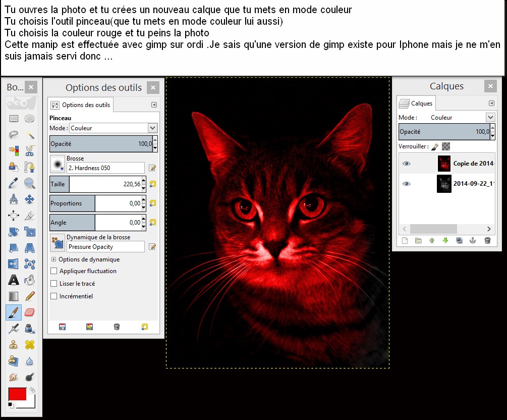Adjust the Taille stepper arrows
Screen dimensions: 507x420
144,184
